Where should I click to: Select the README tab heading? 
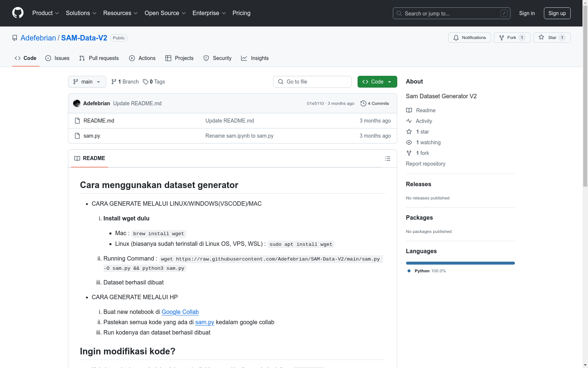coord(90,158)
